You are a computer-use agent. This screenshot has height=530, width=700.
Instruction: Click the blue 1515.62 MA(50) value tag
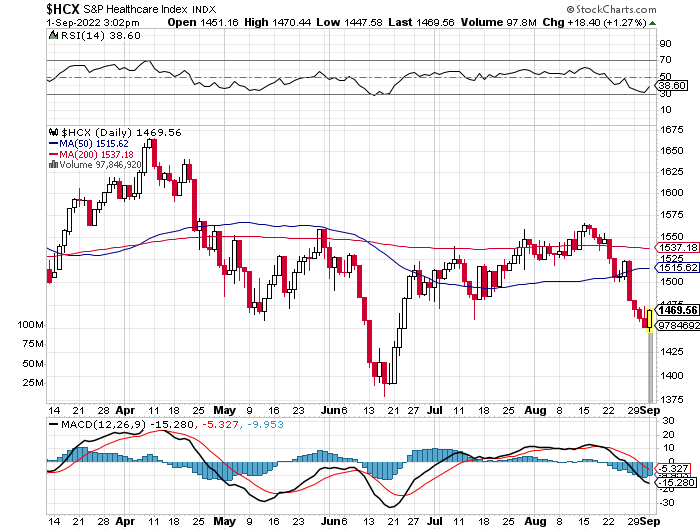676,267
